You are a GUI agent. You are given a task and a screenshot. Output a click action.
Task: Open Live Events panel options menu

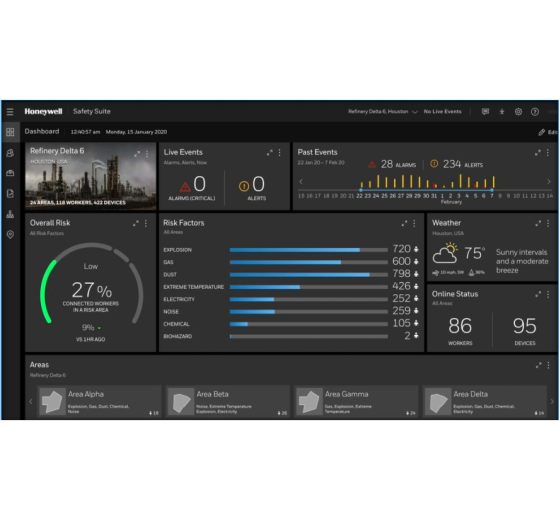(x=280, y=153)
